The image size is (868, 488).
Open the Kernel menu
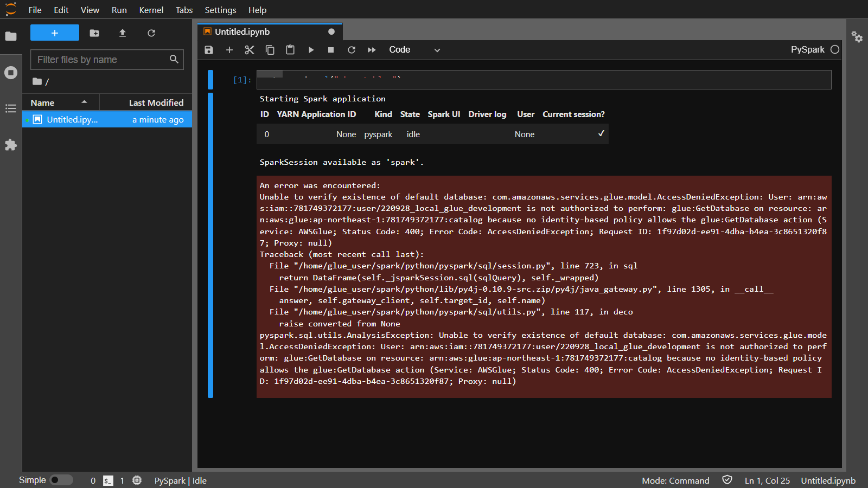[151, 10]
